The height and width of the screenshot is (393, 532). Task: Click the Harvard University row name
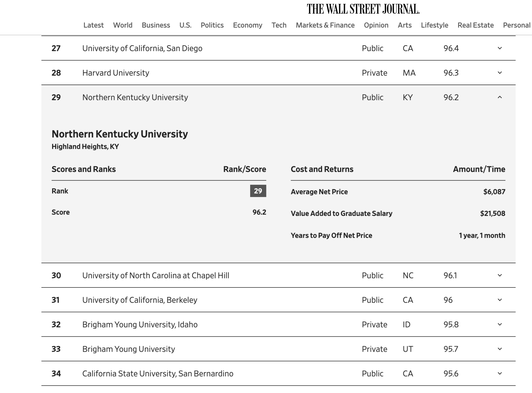(x=116, y=73)
